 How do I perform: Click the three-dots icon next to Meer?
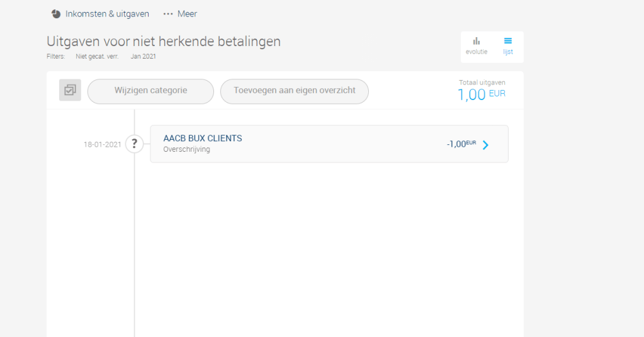(x=167, y=14)
